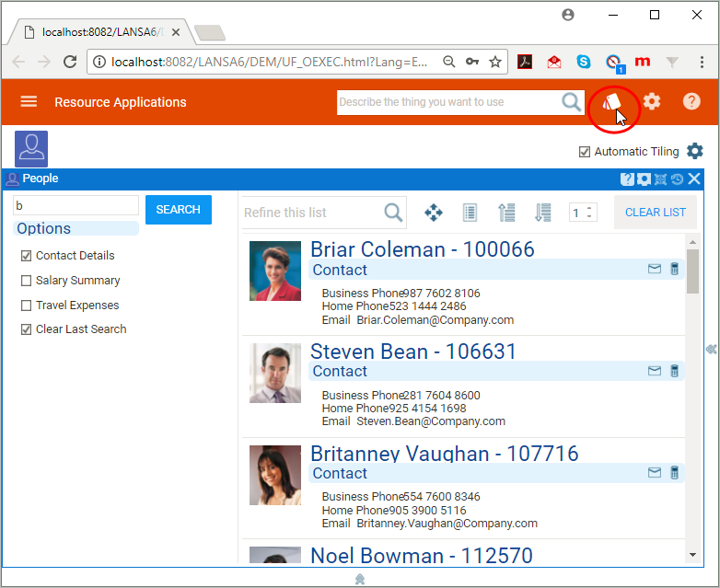Screen dimensions: 720x588
Task: Open the settings gear in orange header
Action: pos(652,101)
